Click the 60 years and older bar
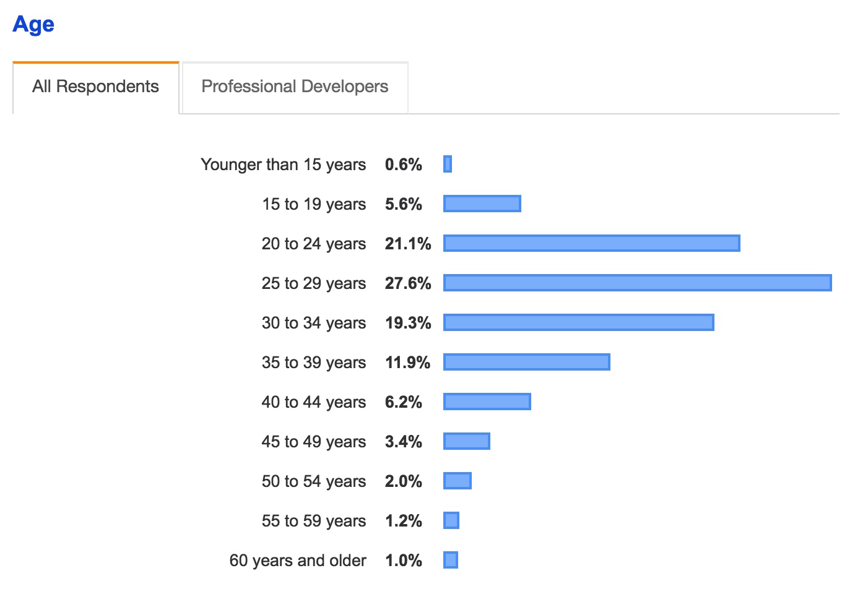This screenshot has height=589, width=868. pyautogui.click(x=451, y=560)
